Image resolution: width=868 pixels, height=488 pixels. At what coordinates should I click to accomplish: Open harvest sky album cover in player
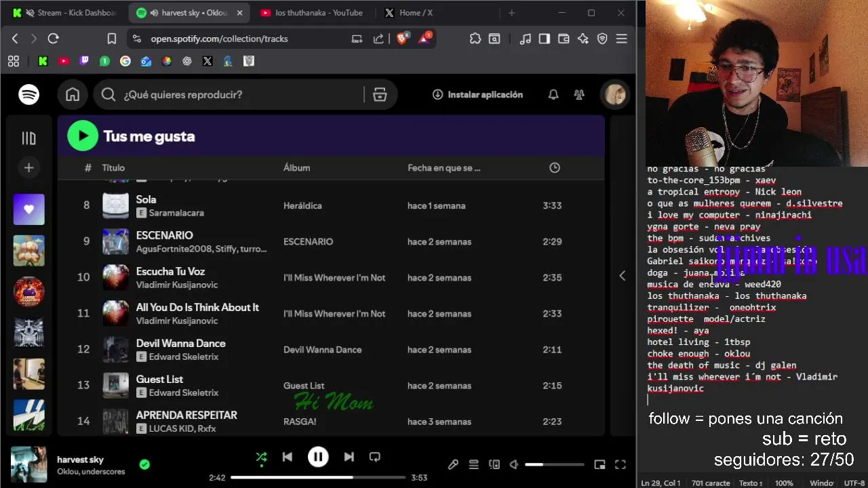28,464
